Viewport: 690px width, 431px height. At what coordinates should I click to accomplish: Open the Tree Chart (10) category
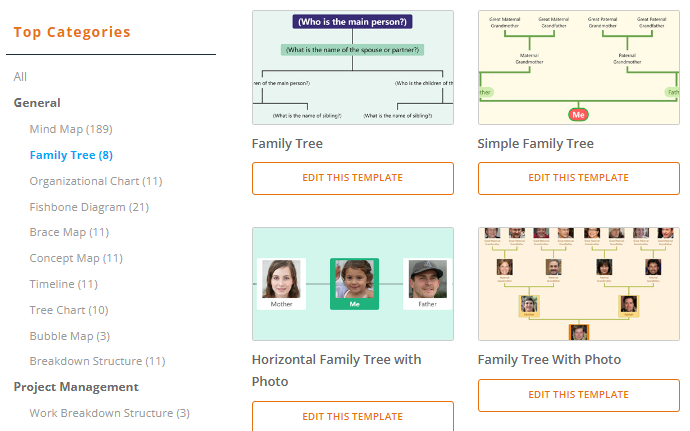69,310
